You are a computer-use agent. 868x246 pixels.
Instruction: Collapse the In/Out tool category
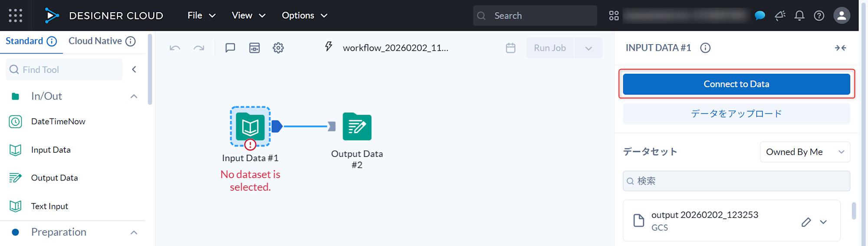134,96
